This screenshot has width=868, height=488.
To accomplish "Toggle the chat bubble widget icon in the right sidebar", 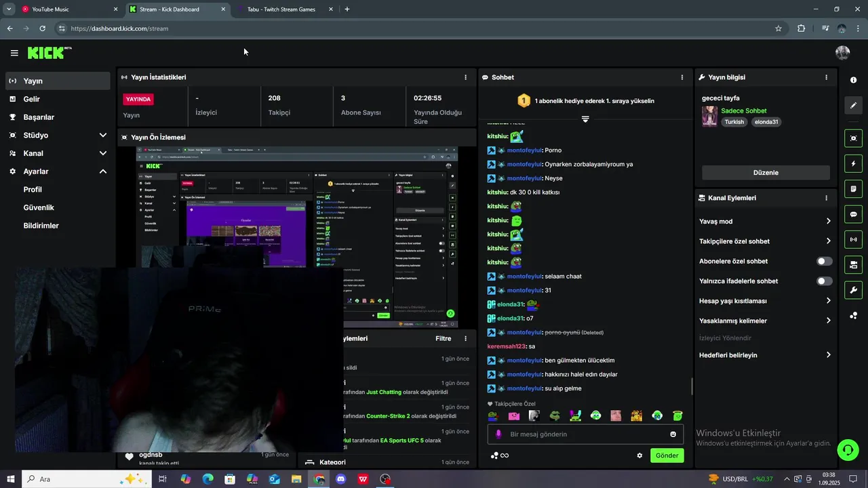I will (853, 214).
